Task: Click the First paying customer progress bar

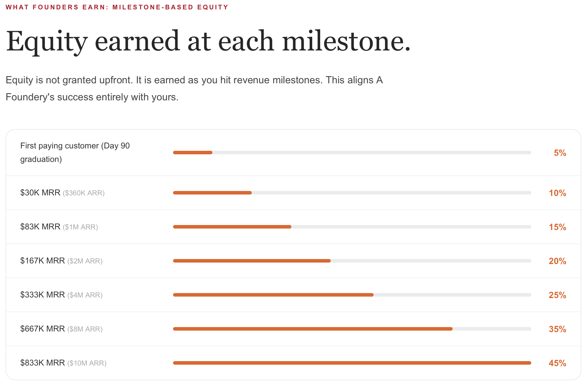Action: 352,153
